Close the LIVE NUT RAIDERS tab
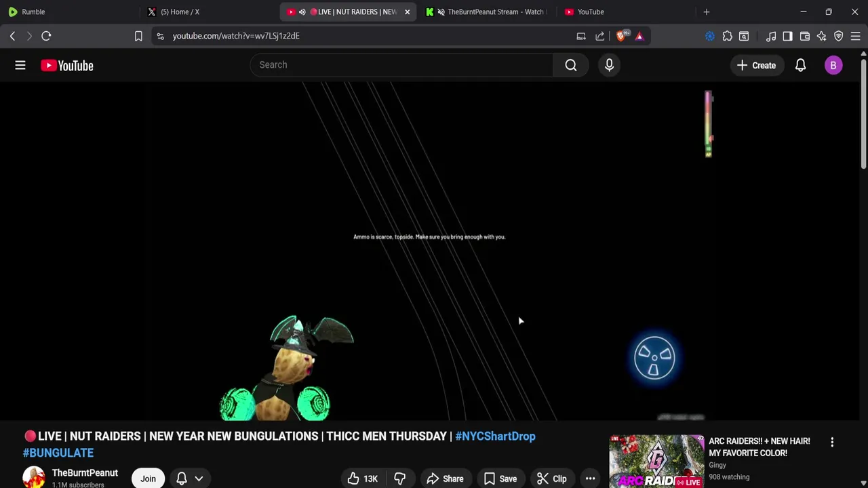The width and height of the screenshot is (868, 488). click(407, 12)
